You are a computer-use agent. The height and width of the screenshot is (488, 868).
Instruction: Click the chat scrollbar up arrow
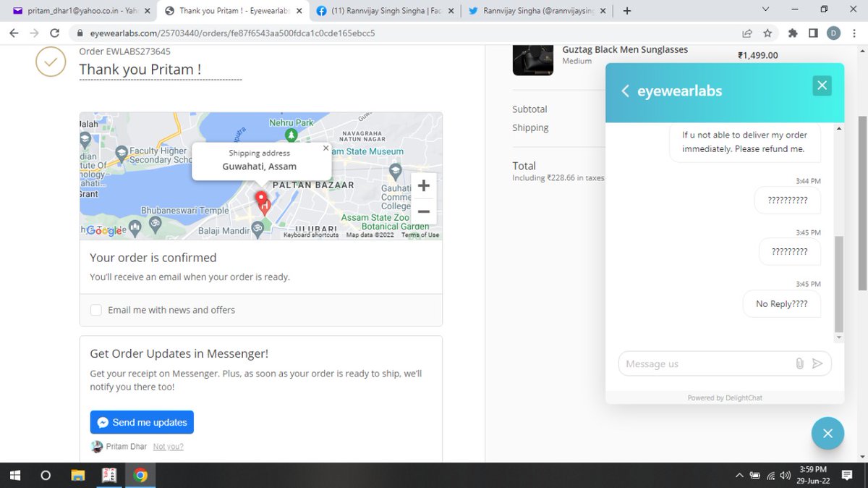coord(839,128)
